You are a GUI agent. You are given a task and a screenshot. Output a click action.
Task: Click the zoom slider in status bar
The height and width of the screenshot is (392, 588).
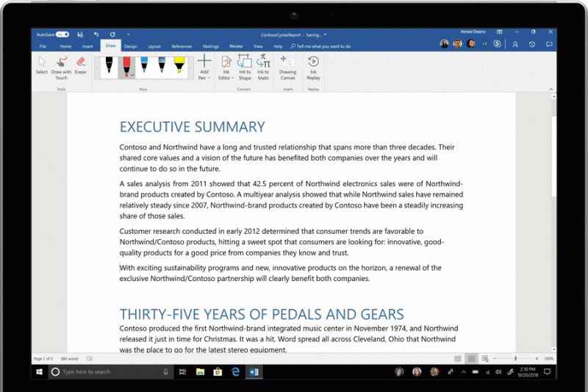(515, 358)
